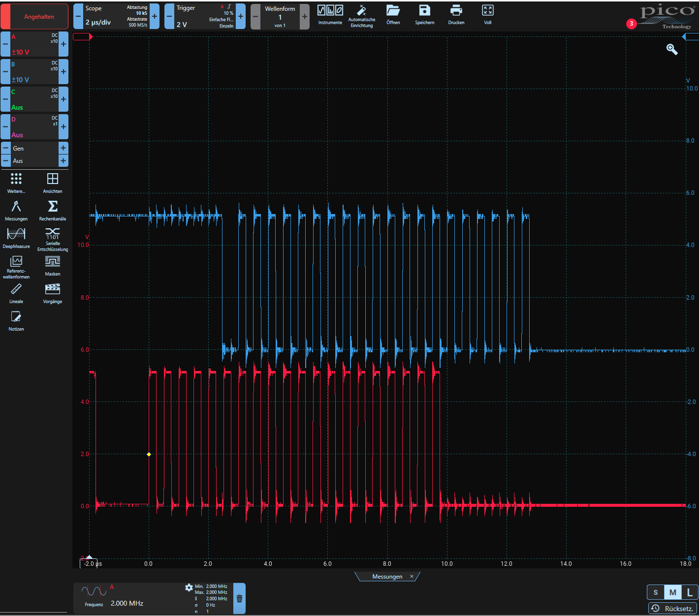Image resolution: width=699 pixels, height=616 pixels.
Task: Open the Messungen (measurements) tool
Action: click(16, 211)
